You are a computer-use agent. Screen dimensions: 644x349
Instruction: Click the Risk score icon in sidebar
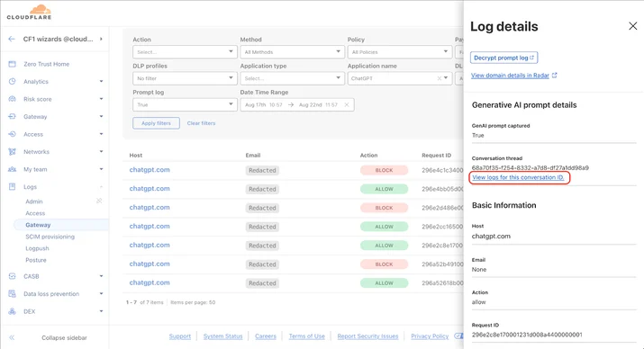pos(13,99)
